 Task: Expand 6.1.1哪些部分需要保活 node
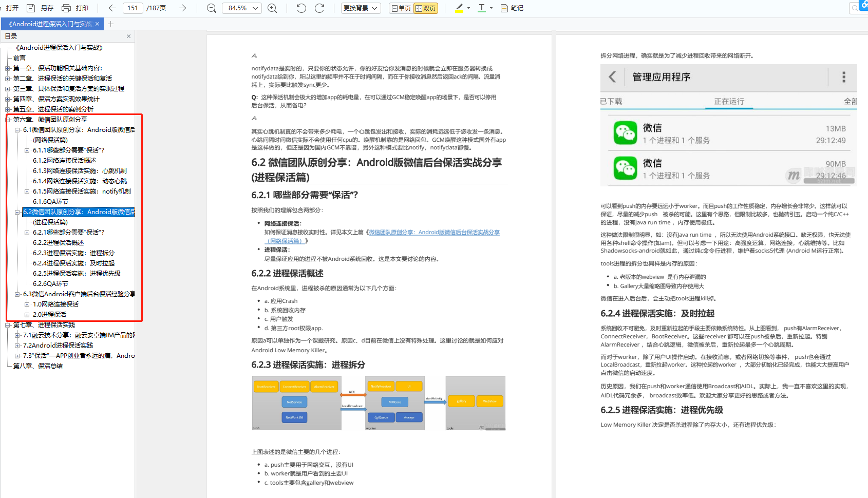(x=27, y=150)
